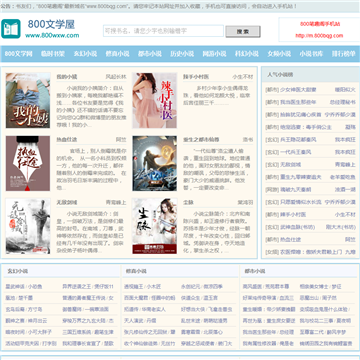Viewport: 360px width, 360px height.
Task: Open the 重生之都市仙尊 cover thumbnail
Action: [155, 163]
